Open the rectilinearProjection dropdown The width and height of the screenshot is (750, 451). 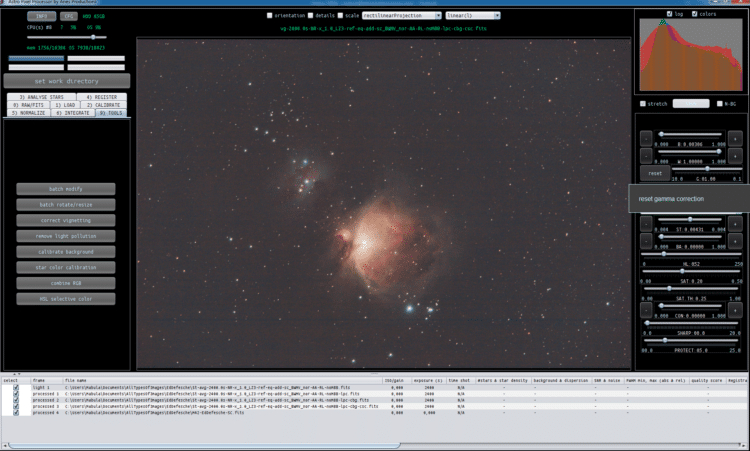click(401, 16)
